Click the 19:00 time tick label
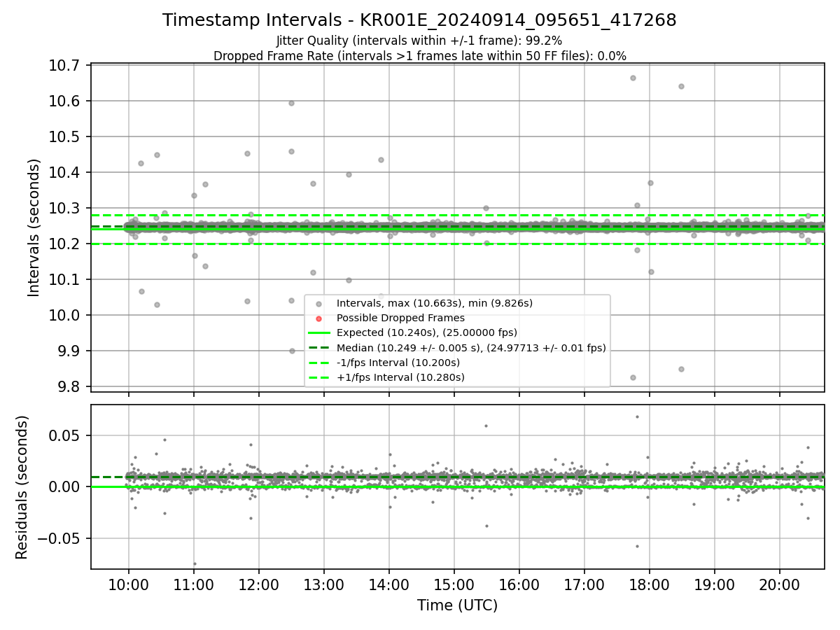Screen dimensions: 840x630 pyautogui.click(x=715, y=584)
